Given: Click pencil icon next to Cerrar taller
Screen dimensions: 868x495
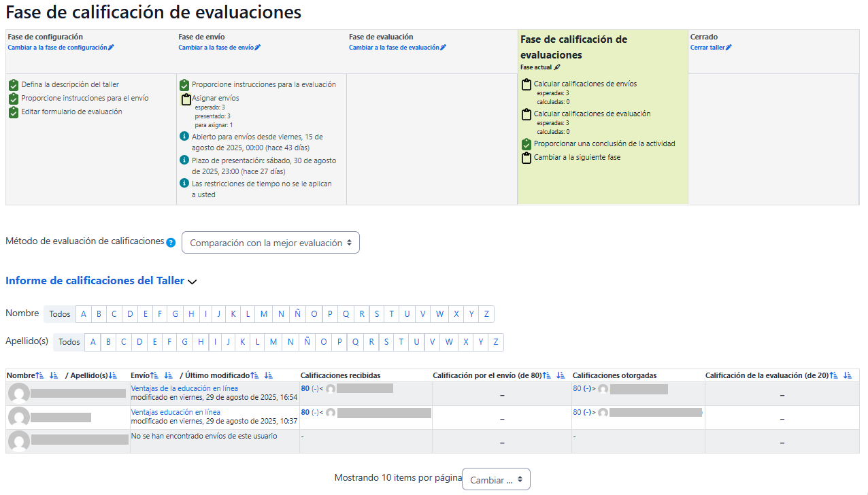Looking at the screenshot, I should click(x=729, y=48).
